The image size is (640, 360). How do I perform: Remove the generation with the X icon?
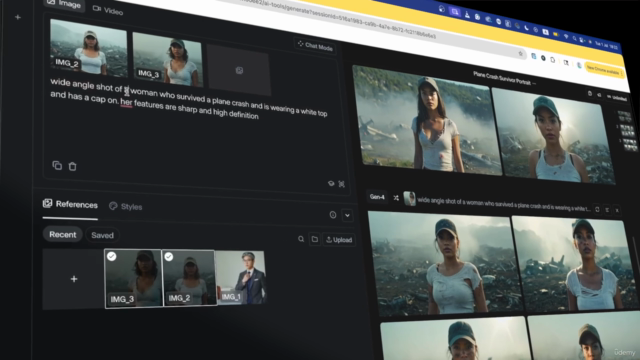617,210
